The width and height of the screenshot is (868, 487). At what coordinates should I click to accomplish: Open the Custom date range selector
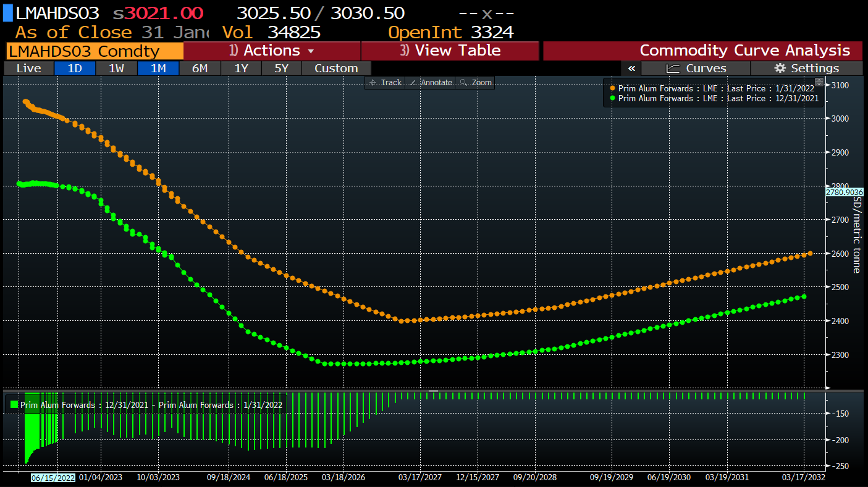click(x=336, y=69)
